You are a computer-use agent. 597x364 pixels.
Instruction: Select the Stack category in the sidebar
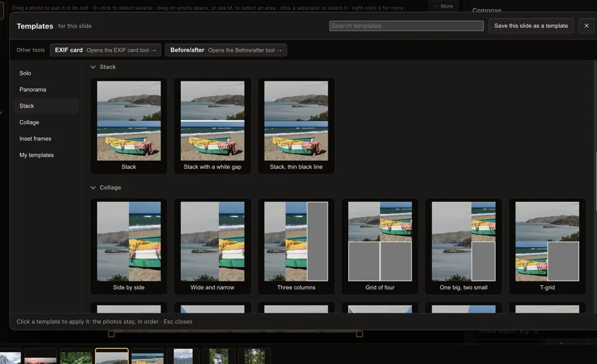click(x=45, y=106)
